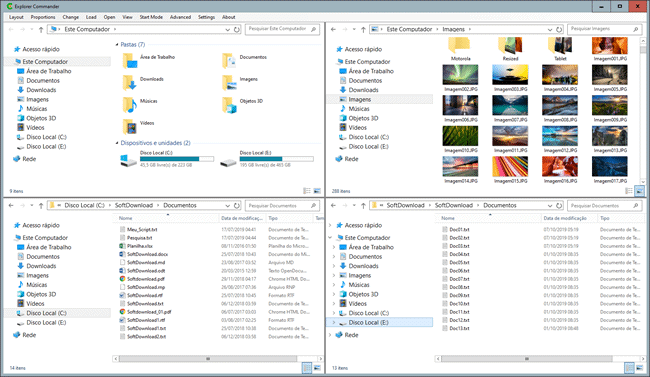Expand Disco Local (E:) in bottom-right tree
Image resolution: width=650 pixels, height=377 pixels.
334,322
